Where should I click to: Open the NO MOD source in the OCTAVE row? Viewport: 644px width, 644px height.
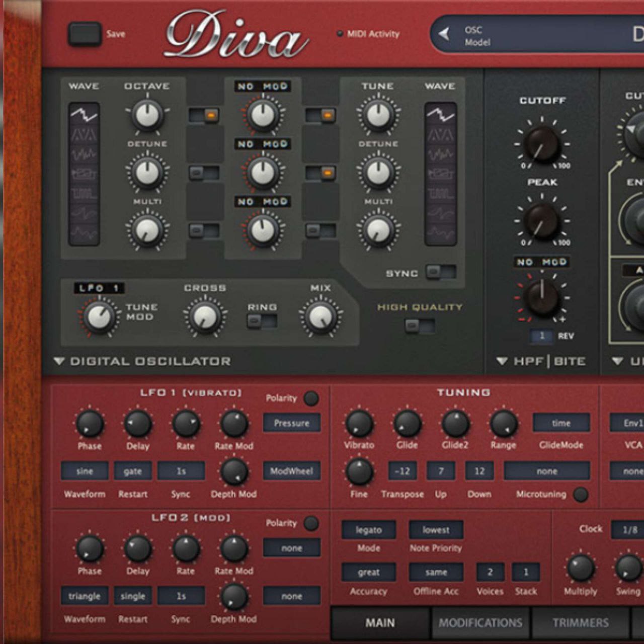click(x=263, y=87)
